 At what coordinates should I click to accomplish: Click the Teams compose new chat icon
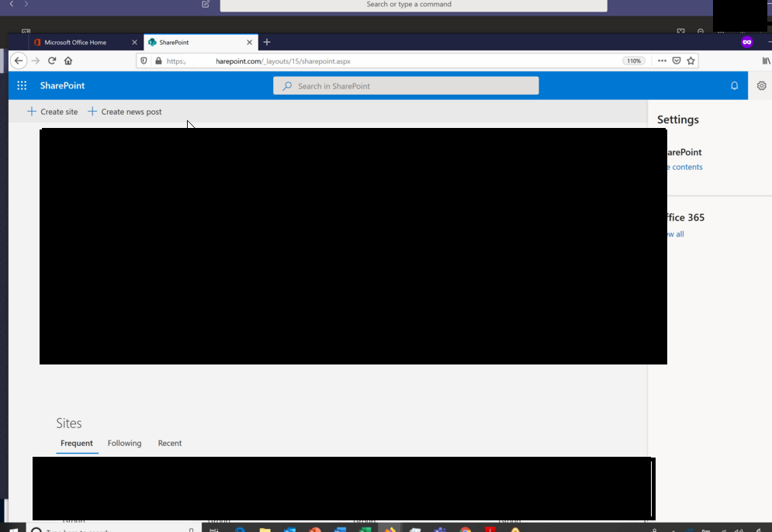pos(206,4)
